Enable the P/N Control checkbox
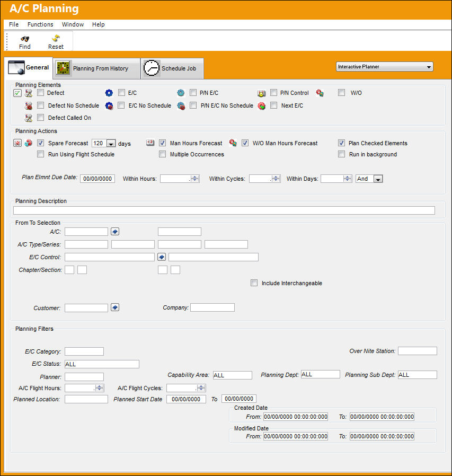The width and height of the screenshot is (452, 476). [273, 93]
